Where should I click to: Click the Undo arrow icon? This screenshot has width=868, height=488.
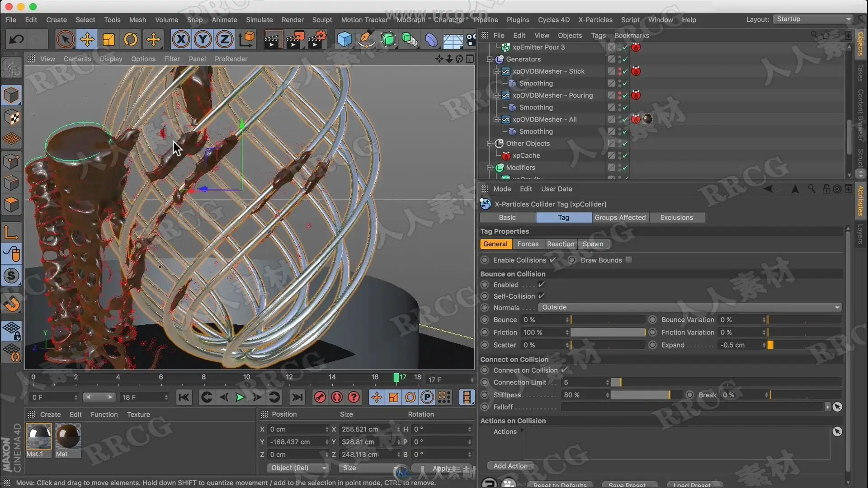[17, 40]
